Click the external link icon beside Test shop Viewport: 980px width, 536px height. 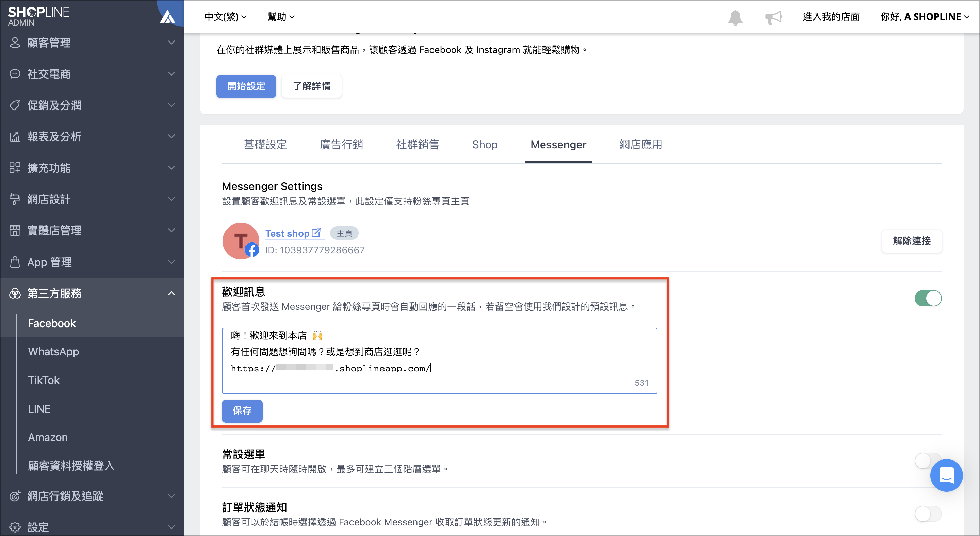tap(316, 233)
